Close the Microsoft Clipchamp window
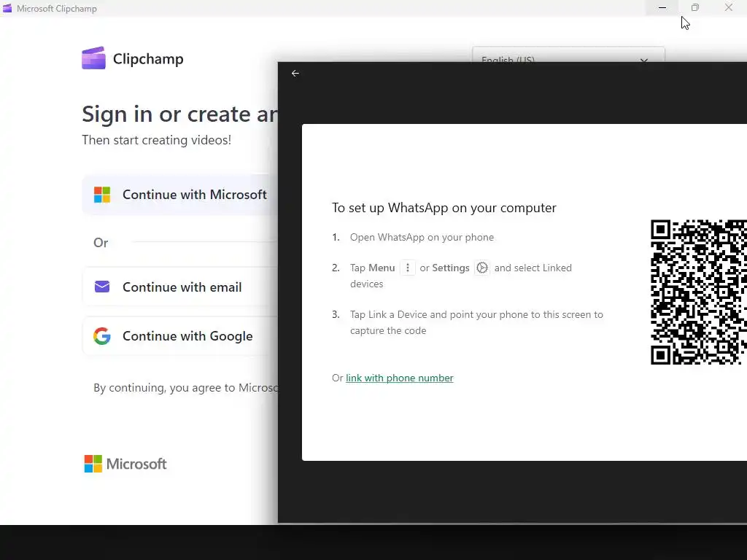 [x=729, y=7]
